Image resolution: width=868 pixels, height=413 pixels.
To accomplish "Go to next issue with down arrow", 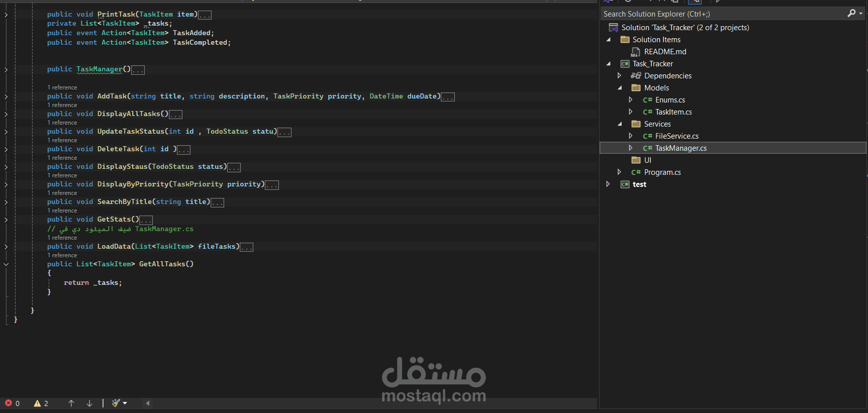I will 89,403.
